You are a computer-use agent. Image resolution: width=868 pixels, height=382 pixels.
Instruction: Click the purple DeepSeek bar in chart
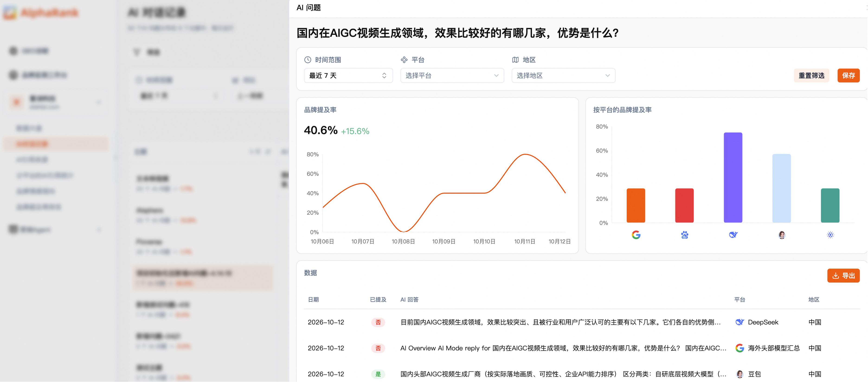733,178
